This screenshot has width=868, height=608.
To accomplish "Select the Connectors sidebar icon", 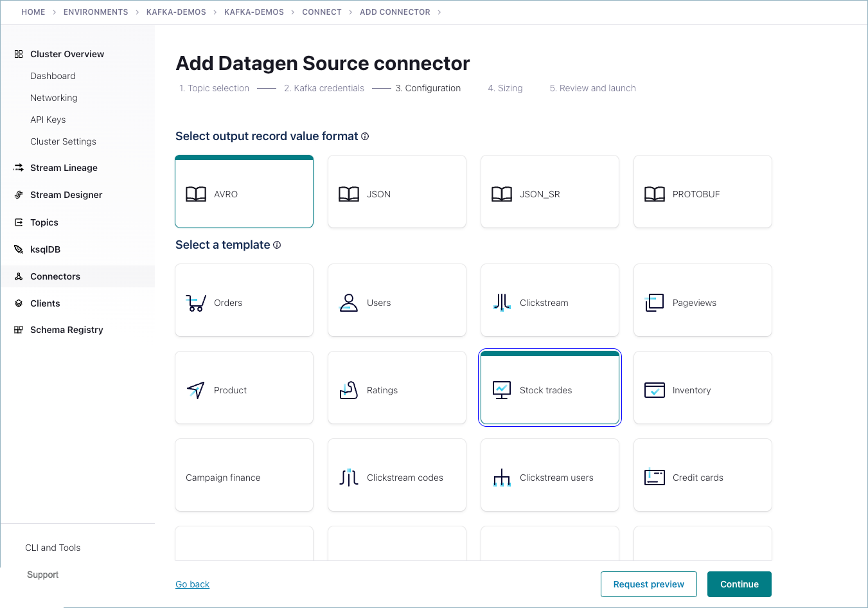I will pyautogui.click(x=18, y=276).
